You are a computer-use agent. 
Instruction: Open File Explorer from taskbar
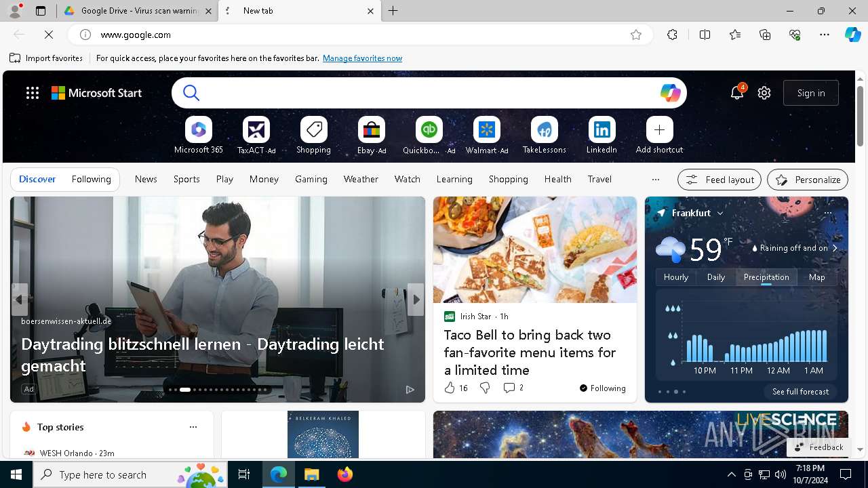pyautogui.click(x=312, y=474)
